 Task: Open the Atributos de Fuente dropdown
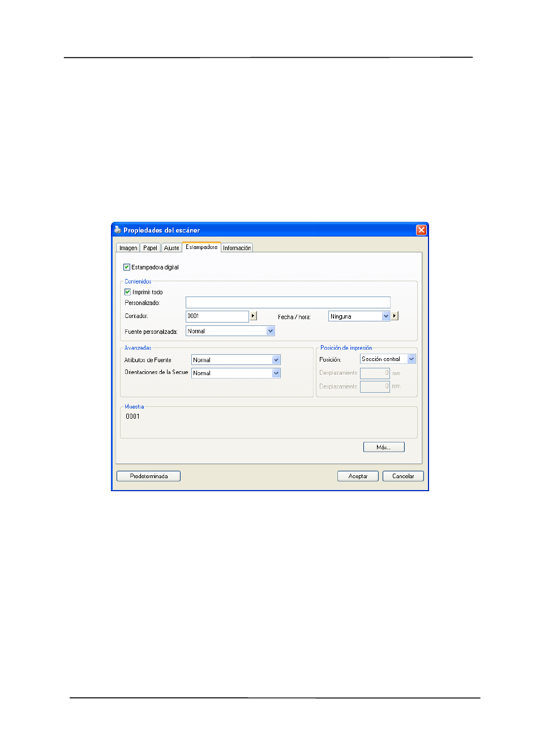point(236,360)
